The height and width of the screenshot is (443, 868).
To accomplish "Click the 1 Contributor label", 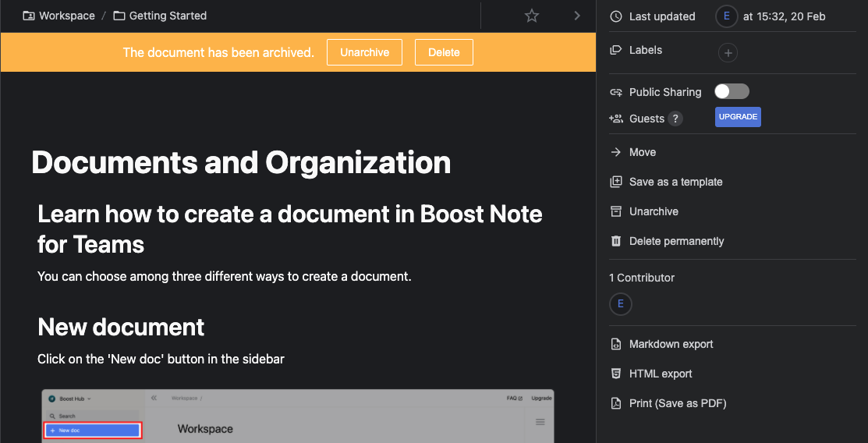I will point(642,278).
